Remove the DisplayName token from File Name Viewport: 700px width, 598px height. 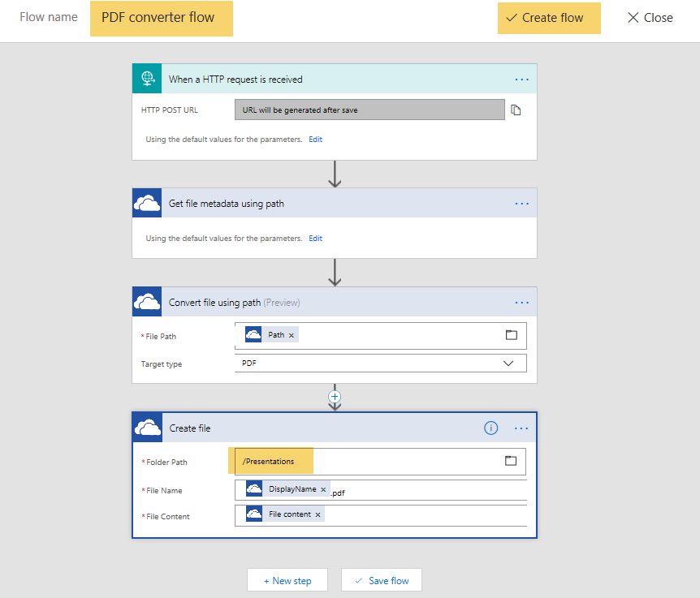pyautogui.click(x=322, y=490)
